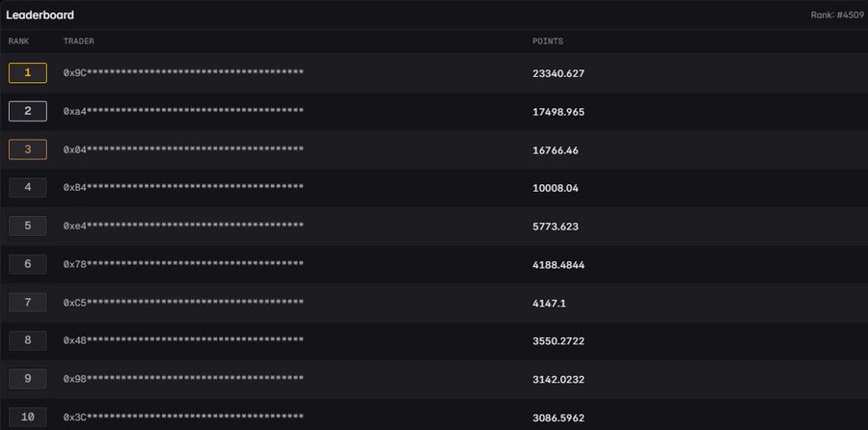Click the points value 23340.627
Image resolution: width=868 pixels, height=430 pixels.
pyautogui.click(x=558, y=73)
